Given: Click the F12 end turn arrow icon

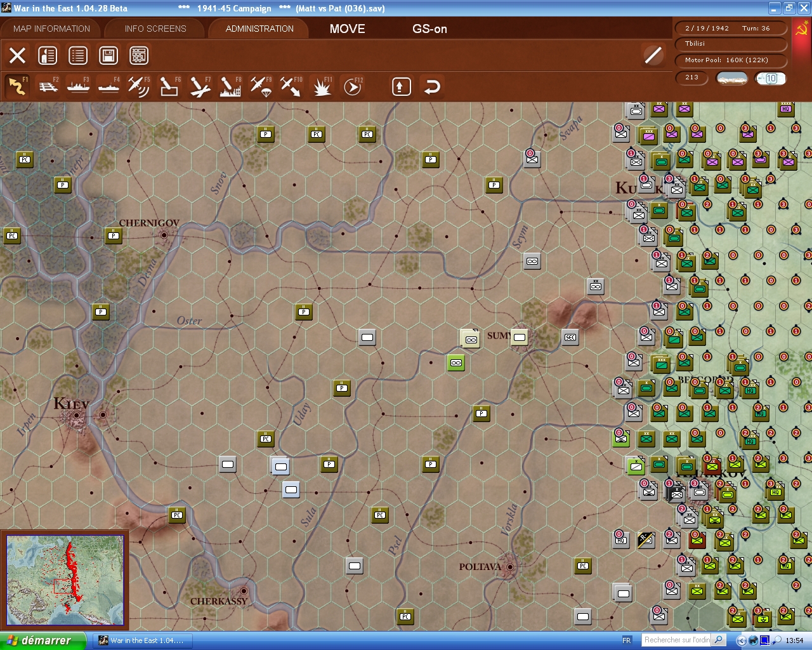Looking at the screenshot, I should pos(352,86).
